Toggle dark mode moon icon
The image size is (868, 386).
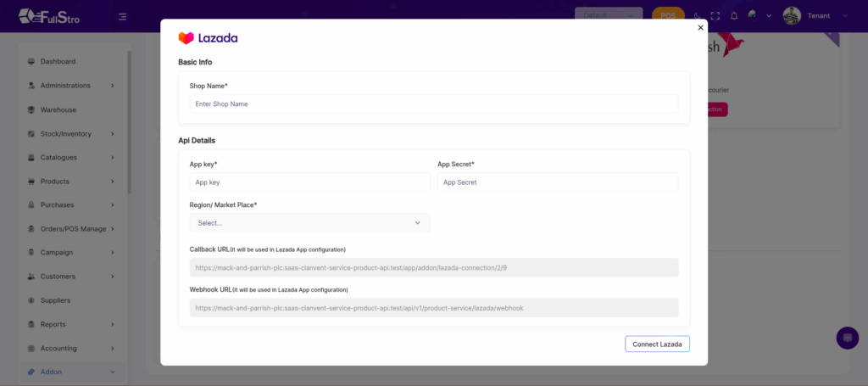(698, 16)
